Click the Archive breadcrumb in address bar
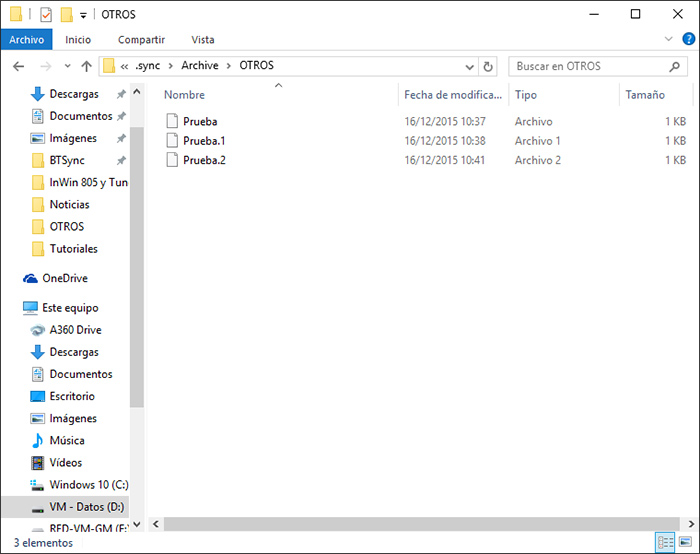 coord(199,66)
